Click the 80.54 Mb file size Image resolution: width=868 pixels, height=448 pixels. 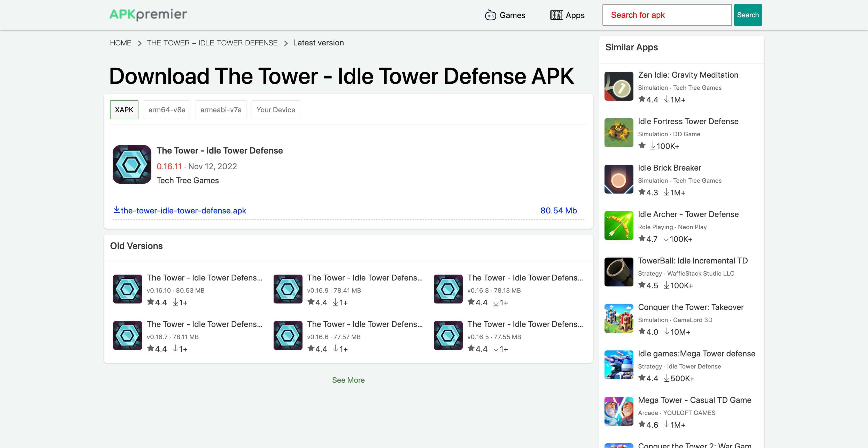coord(558,211)
